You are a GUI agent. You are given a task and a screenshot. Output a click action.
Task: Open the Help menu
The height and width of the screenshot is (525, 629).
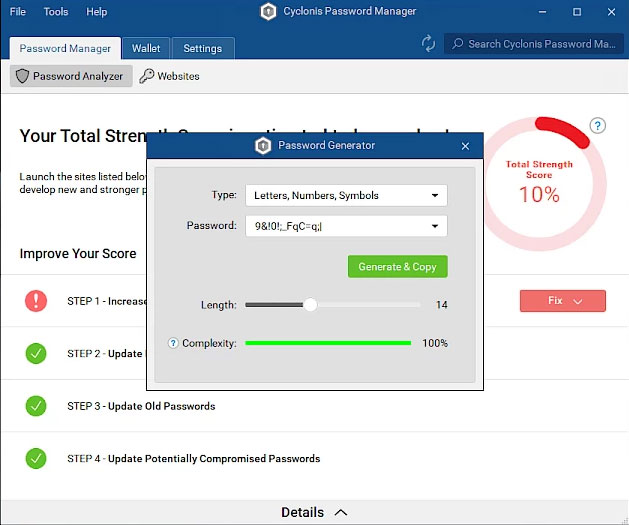97,12
